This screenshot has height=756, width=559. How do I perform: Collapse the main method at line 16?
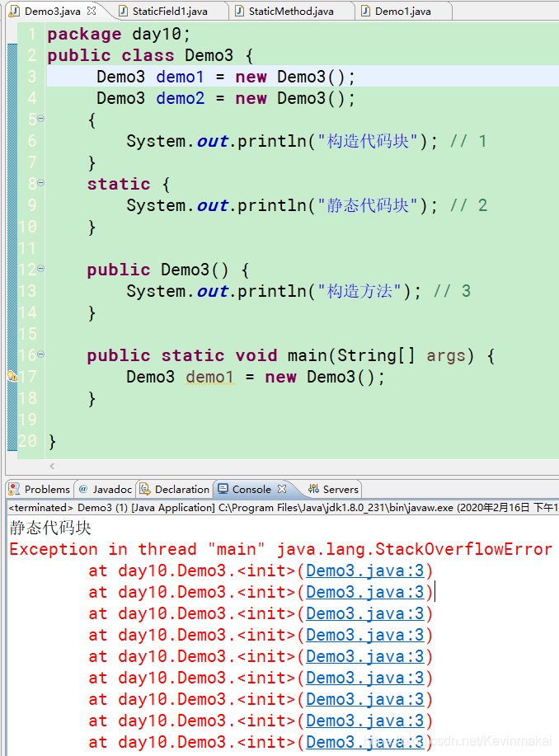click(x=41, y=355)
